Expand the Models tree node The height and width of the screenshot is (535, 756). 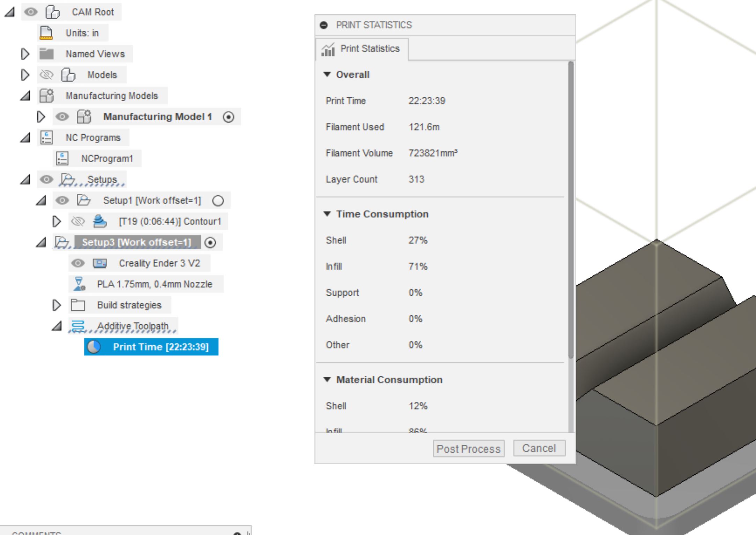(x=25, y=75)
